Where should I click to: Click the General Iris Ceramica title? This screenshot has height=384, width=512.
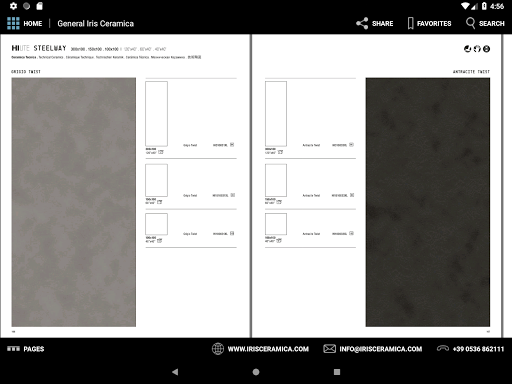click(x=96, y=23)
